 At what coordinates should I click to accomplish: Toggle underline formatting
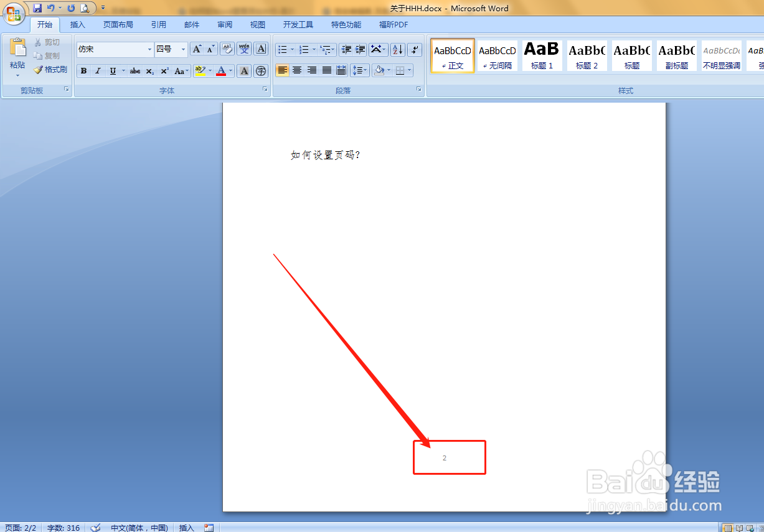coord(113,71)
